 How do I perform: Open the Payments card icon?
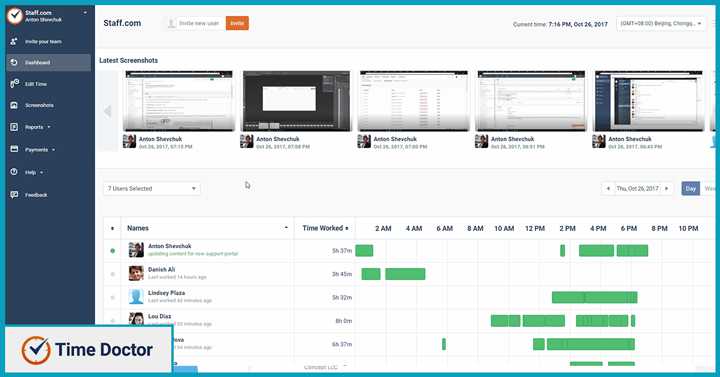point(14,149)
